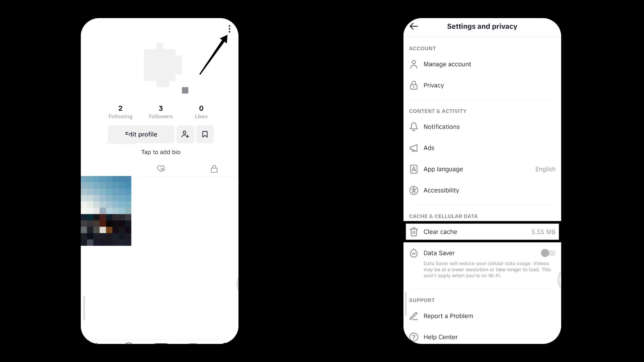
Task: Open Help Center support section
Action: coord(440,337)
